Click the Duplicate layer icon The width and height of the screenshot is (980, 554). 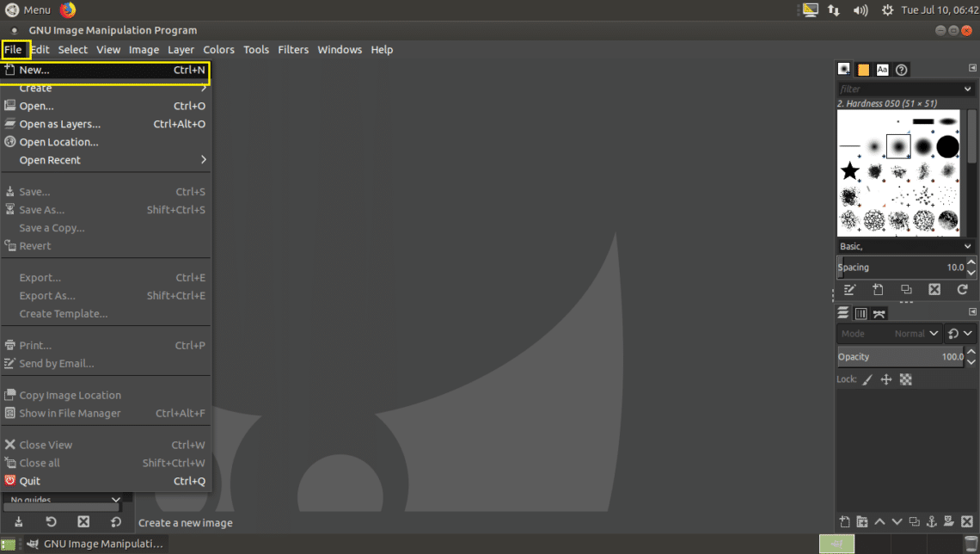[915, 521]
